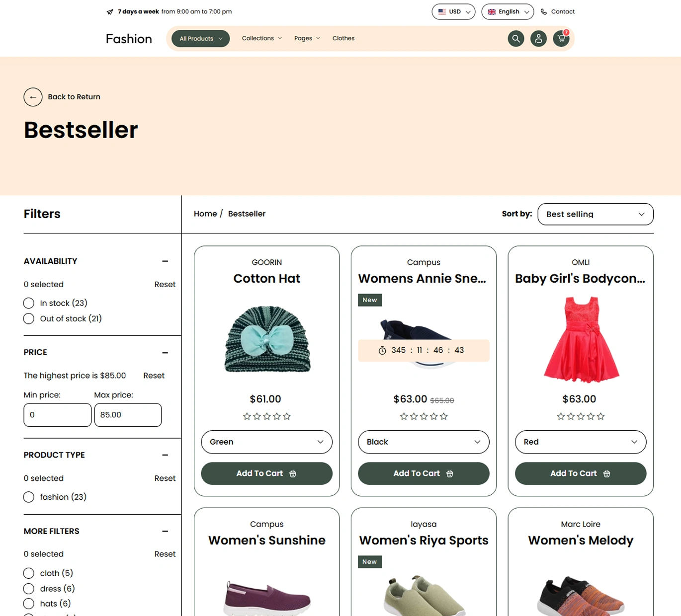Collapse the Price filter section
This screenshot has width=681, height=616.
[165, 353]
